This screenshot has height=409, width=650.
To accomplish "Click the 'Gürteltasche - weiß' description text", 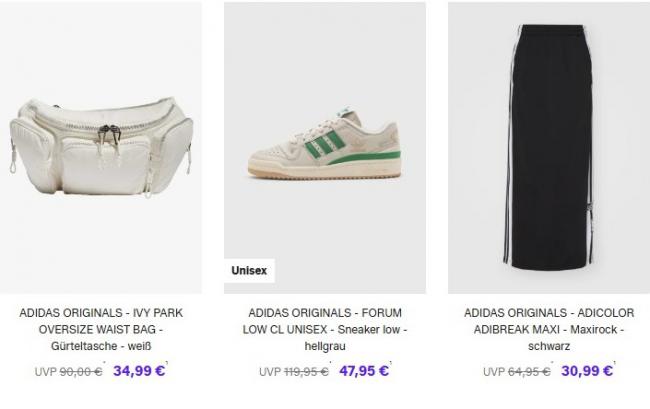I will click(x=101, y=346).
